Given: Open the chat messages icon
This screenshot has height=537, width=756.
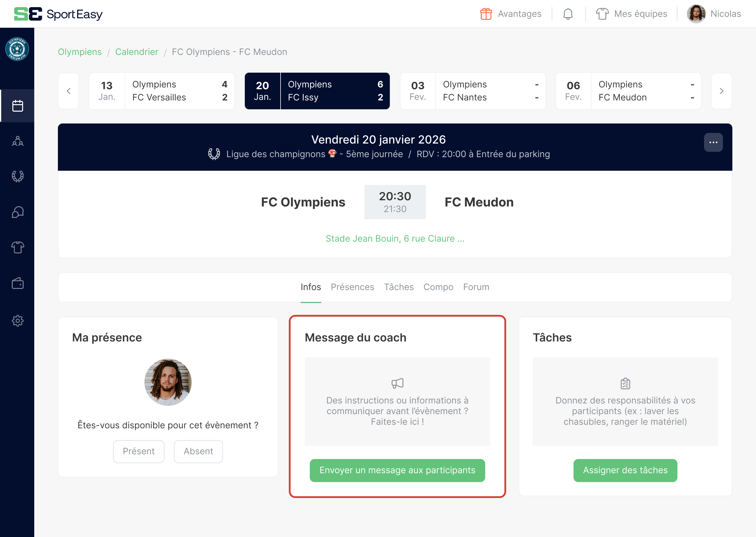Looking at the screenshot, I should coord(17,212).
